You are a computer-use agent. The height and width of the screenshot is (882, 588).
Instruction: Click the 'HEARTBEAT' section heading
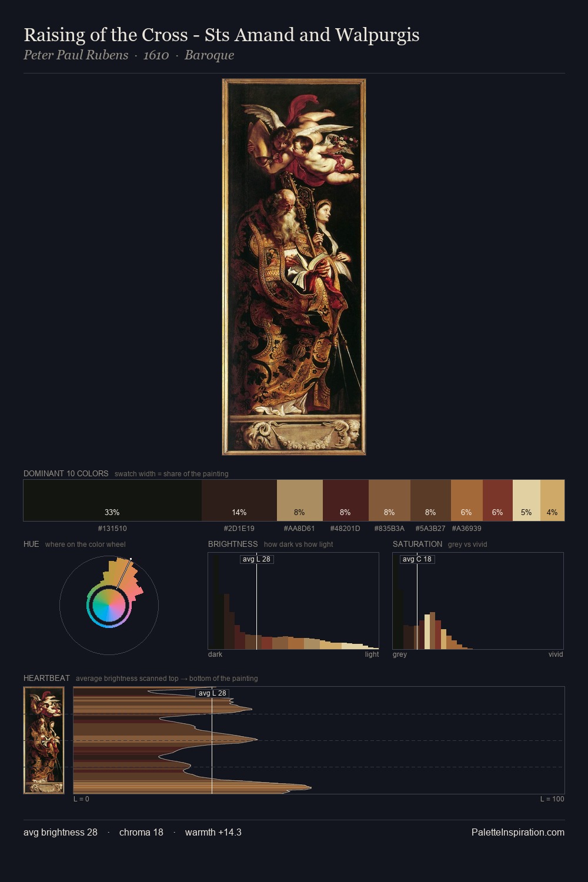tap(46, 678)
